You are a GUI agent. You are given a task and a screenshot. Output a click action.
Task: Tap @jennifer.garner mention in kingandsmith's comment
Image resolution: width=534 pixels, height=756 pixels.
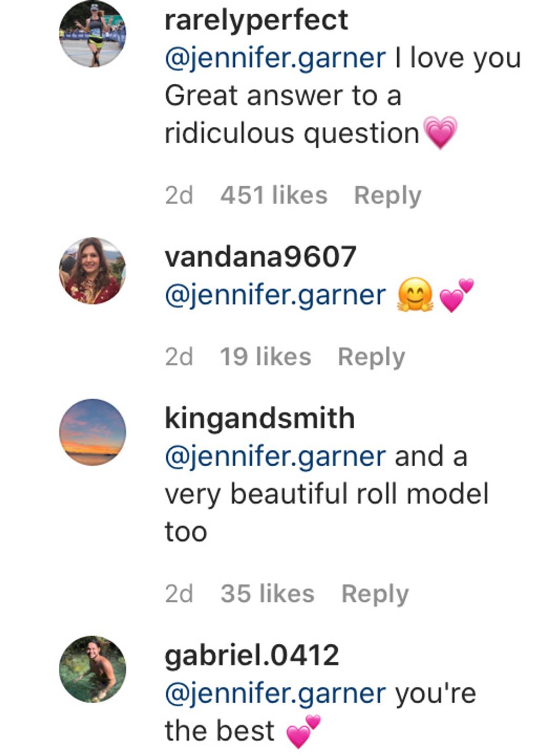click(275, 456)
